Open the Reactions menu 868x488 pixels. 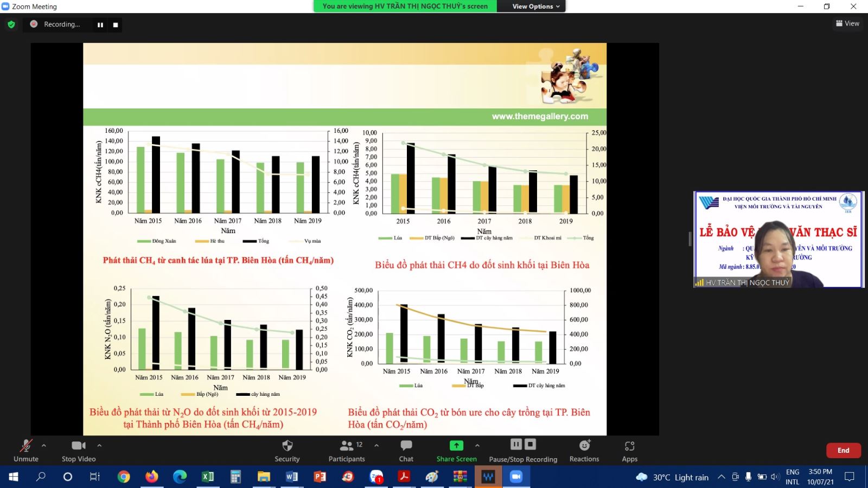click(x=584, y=450)
